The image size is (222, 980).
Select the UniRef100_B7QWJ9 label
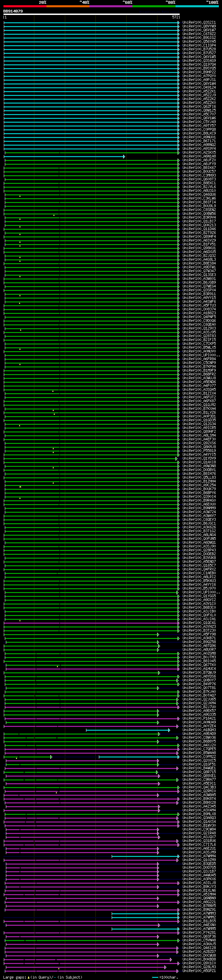[199, 672]
